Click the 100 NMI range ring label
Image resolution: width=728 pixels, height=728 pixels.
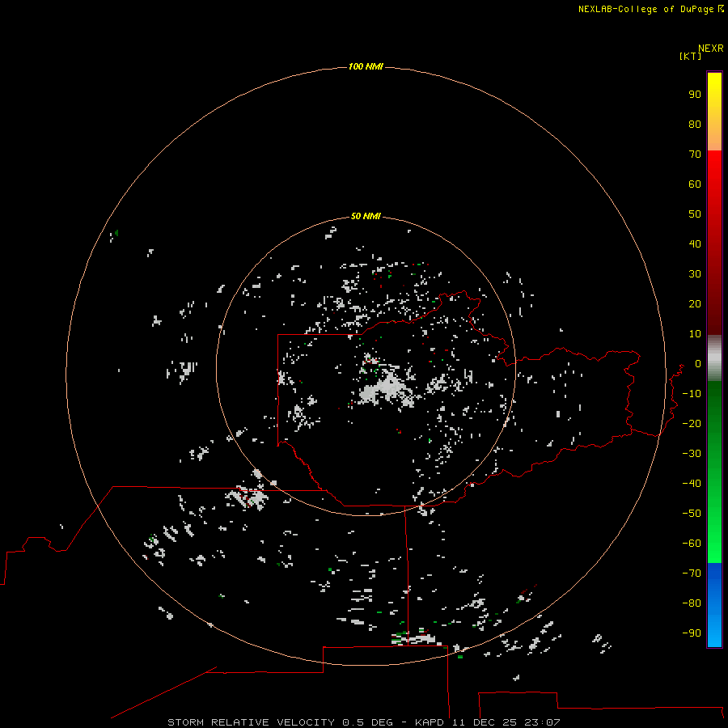pyautogui.click(x=366, y=67)
